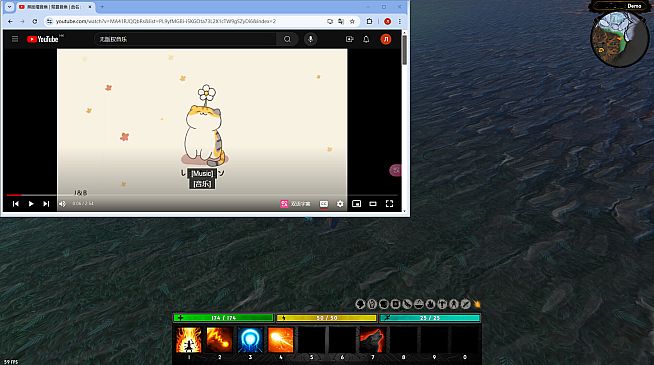
Task: Toggle closed captions on the video
Action: point(324,204)
